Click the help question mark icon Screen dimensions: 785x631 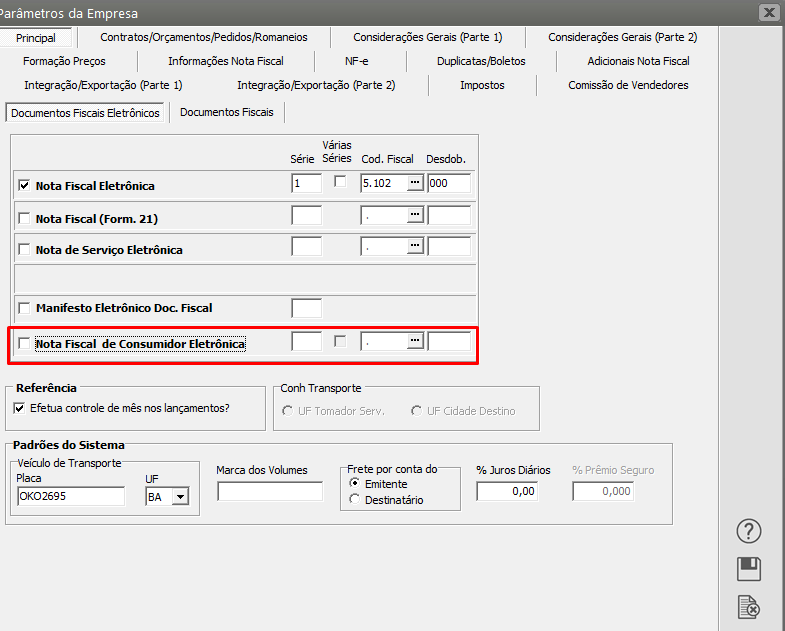click(749, 531)
